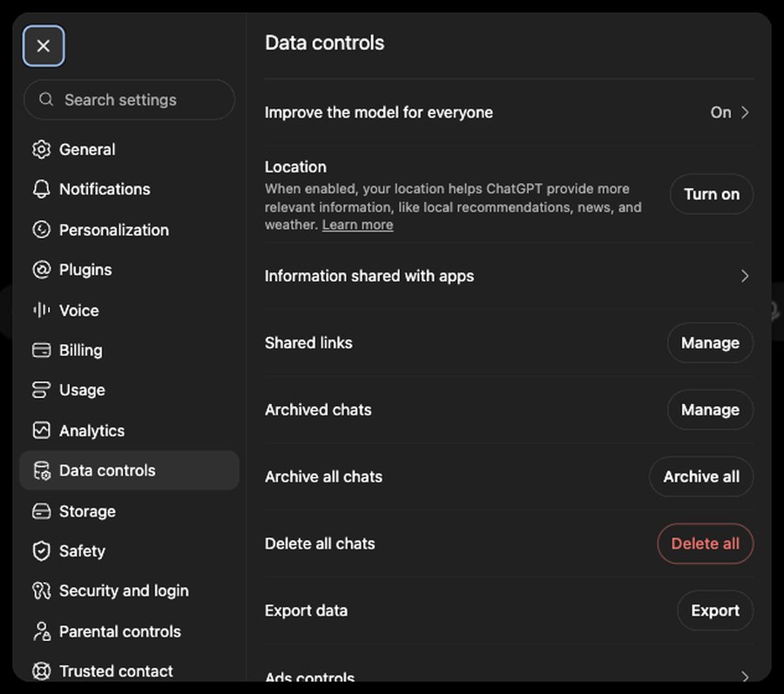Open Security and login settings

[x=129, y=591]
